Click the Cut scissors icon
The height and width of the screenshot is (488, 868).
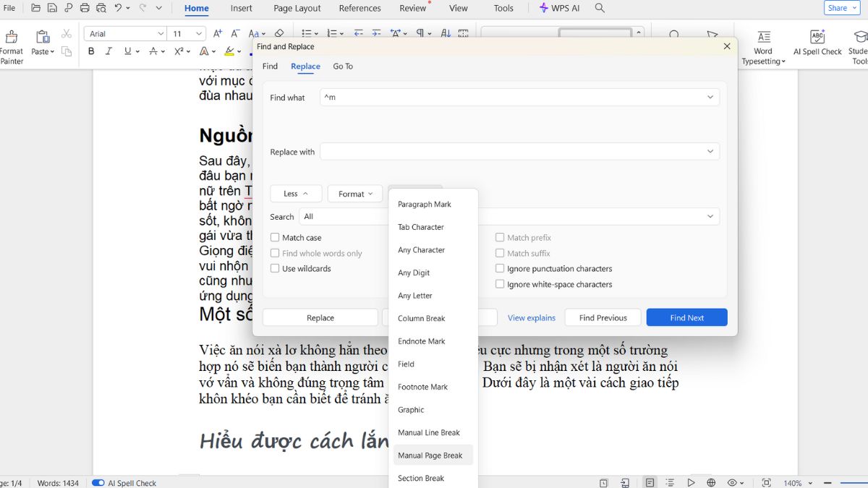(67, 34)
